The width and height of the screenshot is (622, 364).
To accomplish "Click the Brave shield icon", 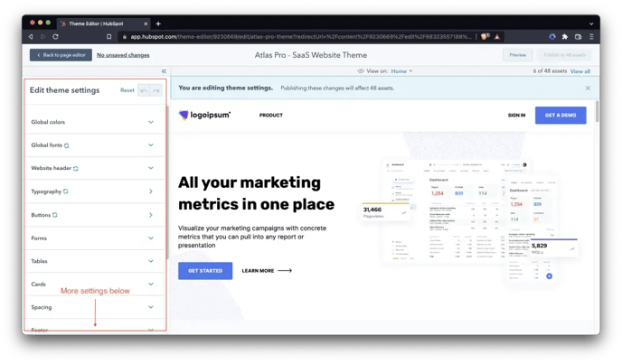I will click(x=485, y=36).
